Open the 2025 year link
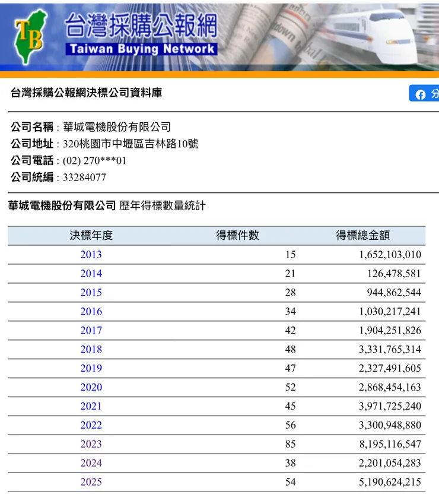Screen dimensions: 439x504 pyautogui.click(x=91, y=482)
